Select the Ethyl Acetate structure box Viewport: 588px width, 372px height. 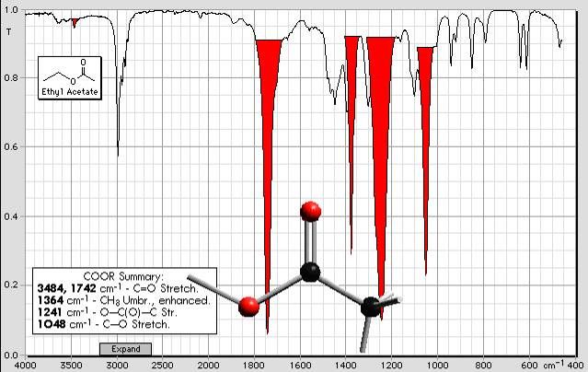tap(70, 78)
